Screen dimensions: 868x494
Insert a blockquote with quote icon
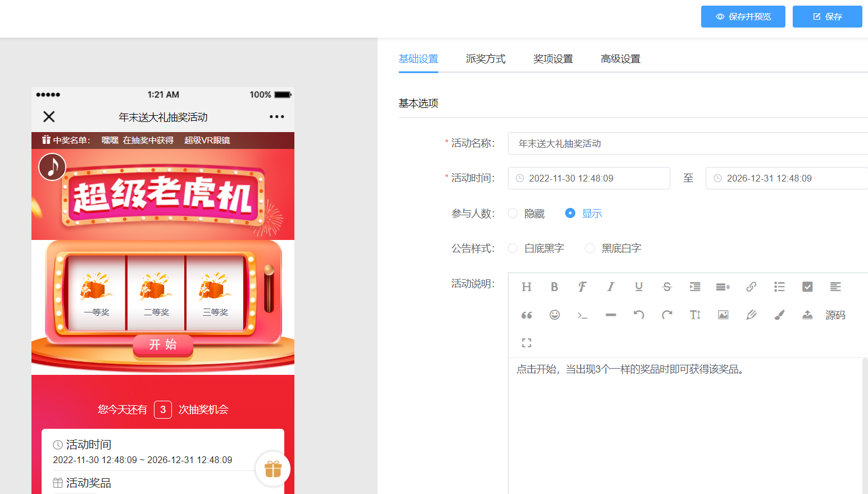tap(526, 315)
